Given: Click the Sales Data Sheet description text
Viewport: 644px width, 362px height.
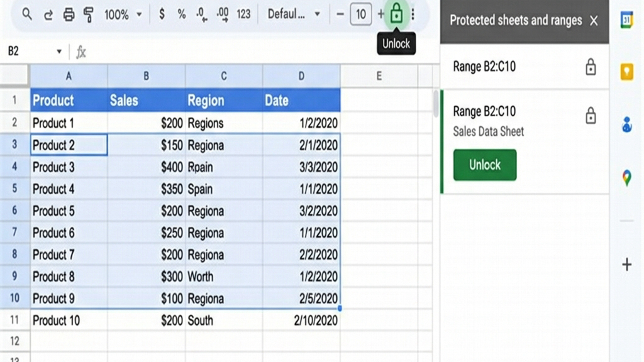Looking at the screenshot, I should coord(488,132).
